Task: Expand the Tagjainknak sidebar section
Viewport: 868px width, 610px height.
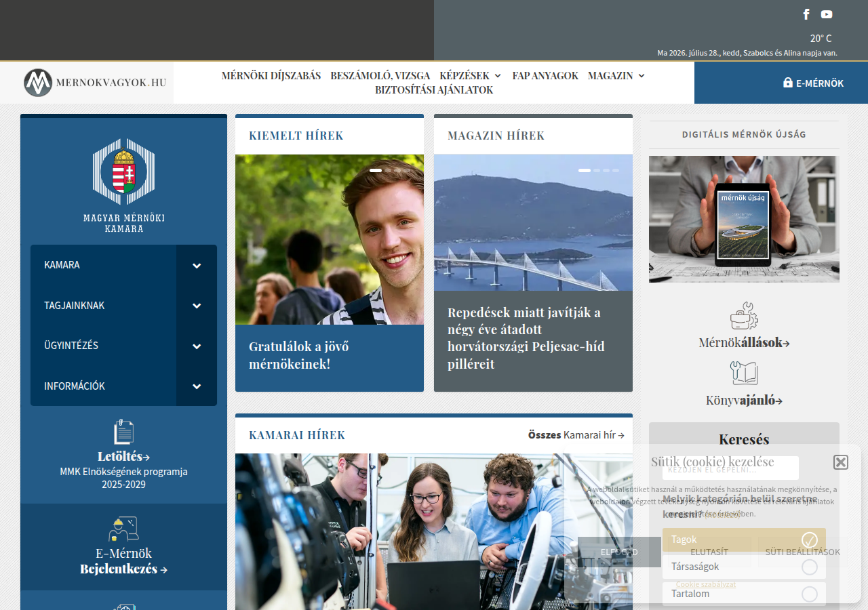Action: tap(197, 306)
